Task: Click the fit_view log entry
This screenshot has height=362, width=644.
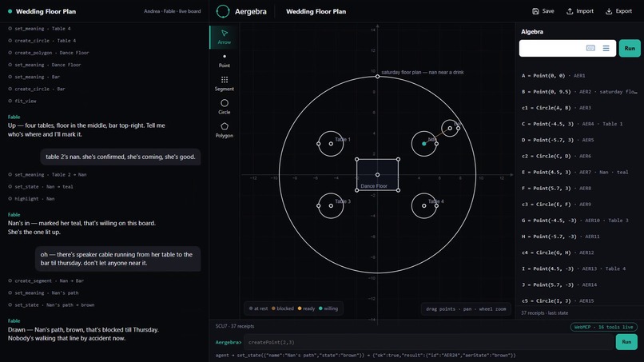Action: pyautogui.click(x=22, y=101)
